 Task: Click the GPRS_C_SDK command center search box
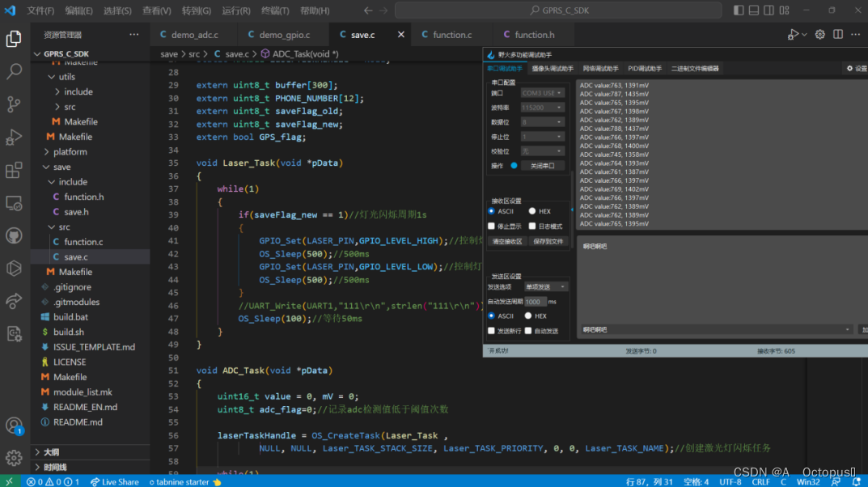[558, 11]
